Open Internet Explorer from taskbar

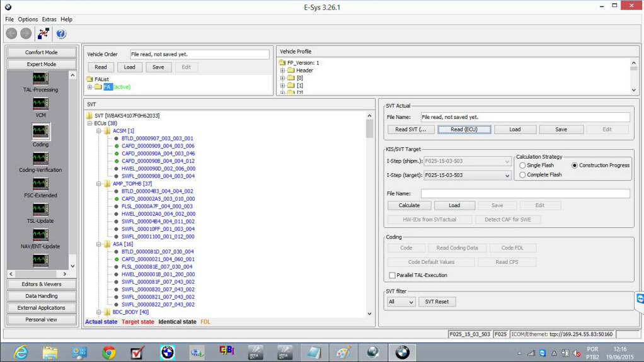pyautogui.click(x=21, y=352)
